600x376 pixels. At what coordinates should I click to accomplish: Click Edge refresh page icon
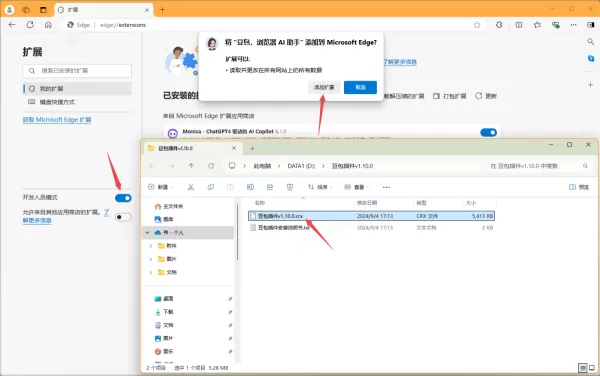click(30, 25)
